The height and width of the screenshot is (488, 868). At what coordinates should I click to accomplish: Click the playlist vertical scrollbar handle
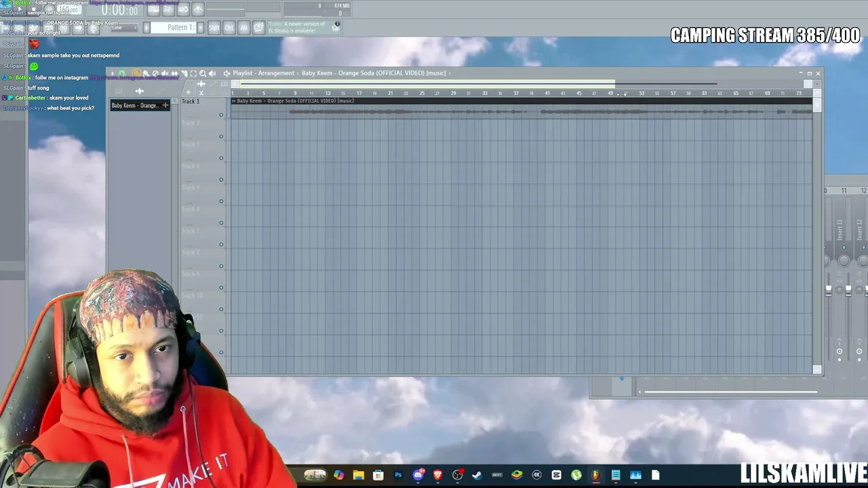pyautogui.click(x=817, y=104)
